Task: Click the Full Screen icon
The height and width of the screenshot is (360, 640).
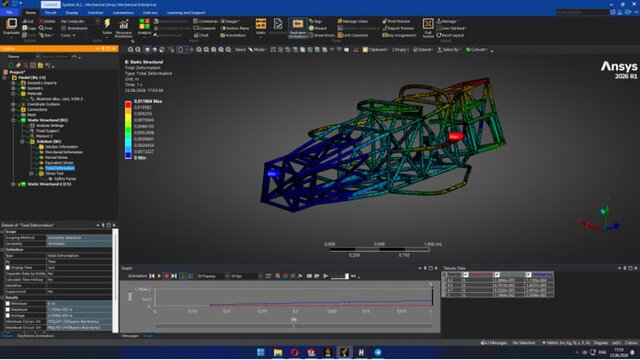Action: pos(428,24)
